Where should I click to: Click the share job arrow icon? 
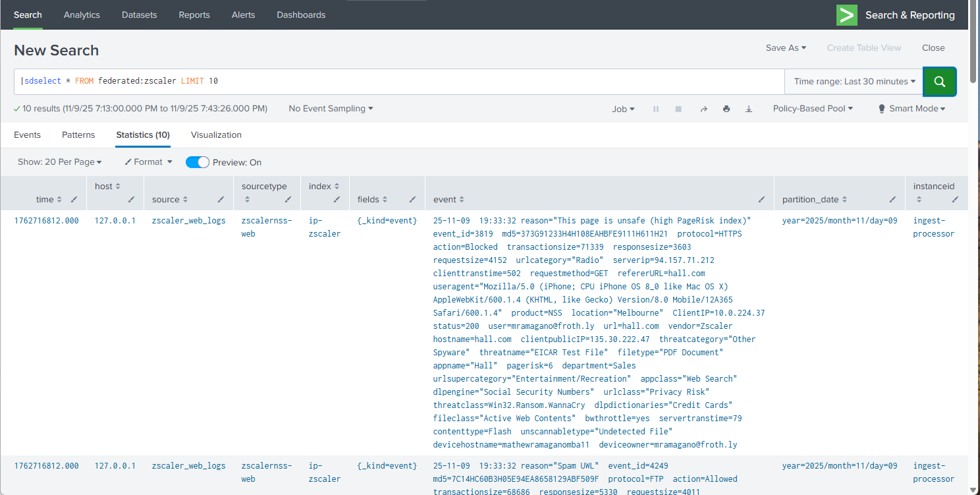[703, 109]
